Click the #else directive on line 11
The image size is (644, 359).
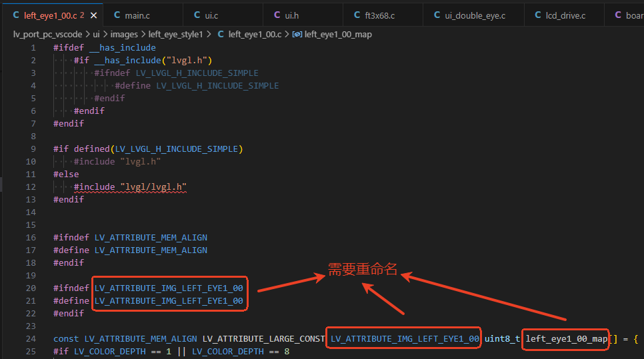pyautogui.click(x=66, y=175)
